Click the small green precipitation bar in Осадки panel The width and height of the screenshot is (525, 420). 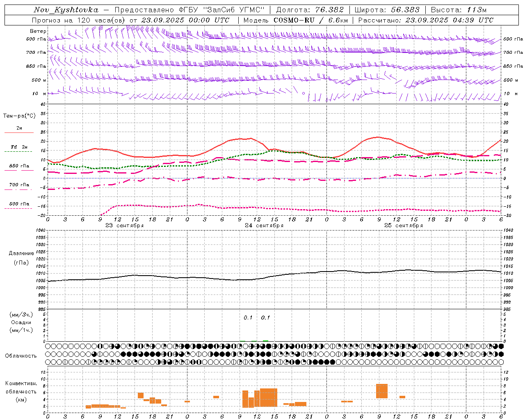click(265, 340)
